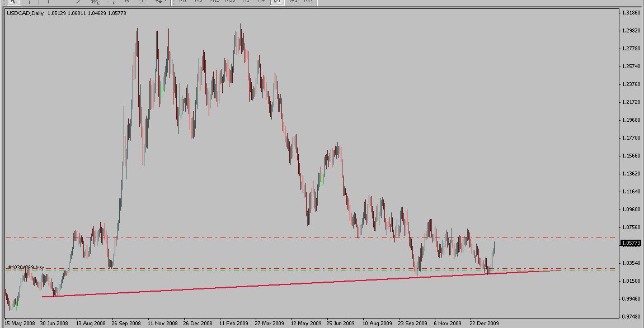Screen dimensions: 644x328
Task: Click the W1 weekly timeframe button
Action: (x=292, y=2)
